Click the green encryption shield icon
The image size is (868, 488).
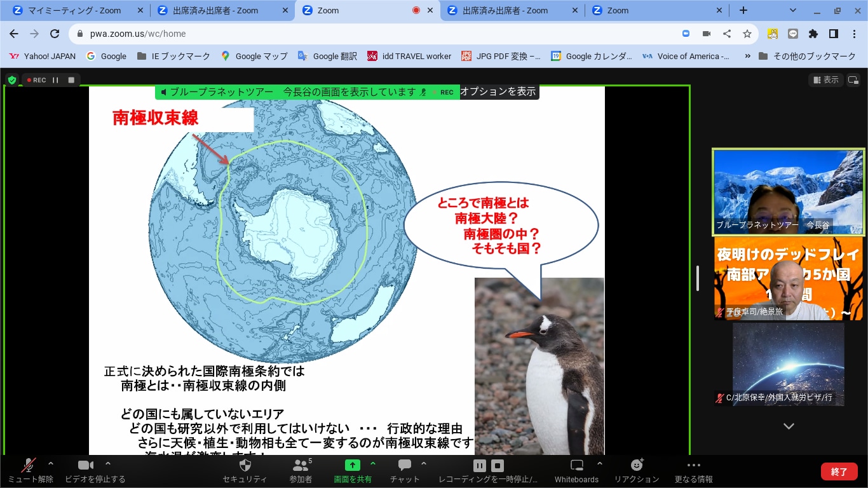(x=11, y=80)
